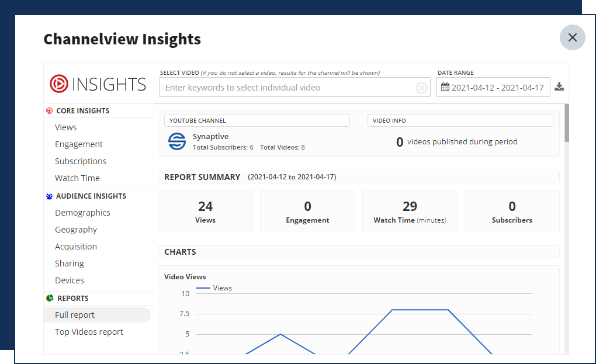Screen dimensions: 596x364
Task: Open the Views insights page
Action: point(66,127)
